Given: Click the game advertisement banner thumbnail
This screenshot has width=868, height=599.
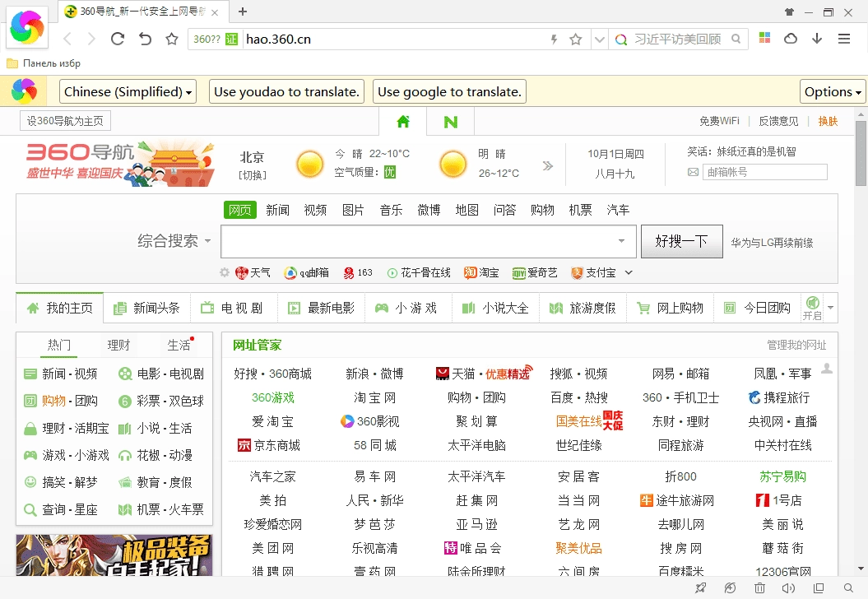Looking at the screenshot, I should tap(114, 555).
